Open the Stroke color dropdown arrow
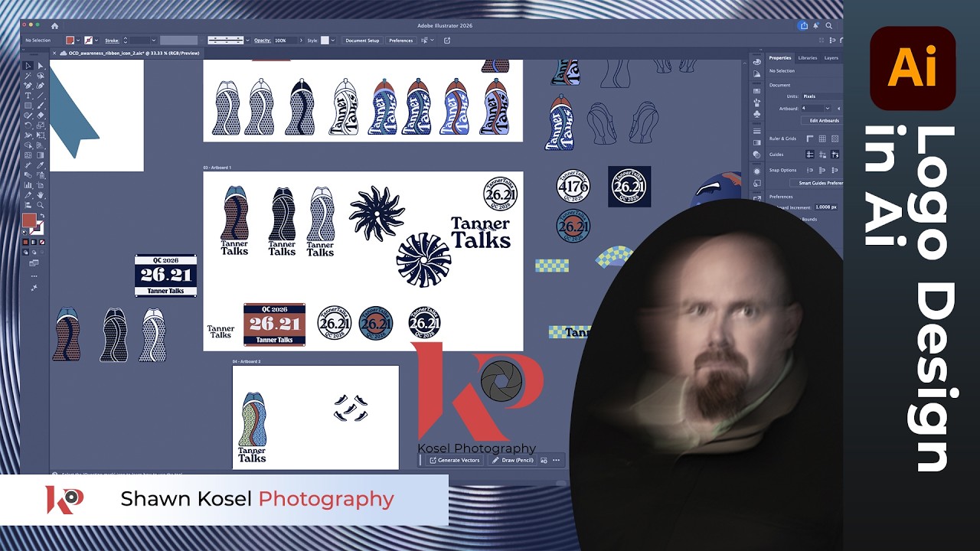The image size is (980, 551). [x=96, y=40]
